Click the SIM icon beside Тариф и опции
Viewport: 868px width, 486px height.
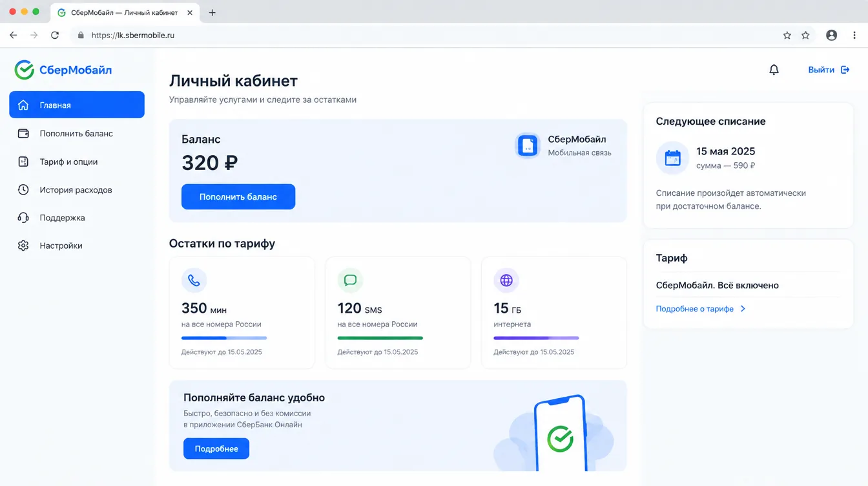click(x=23, y=162)
